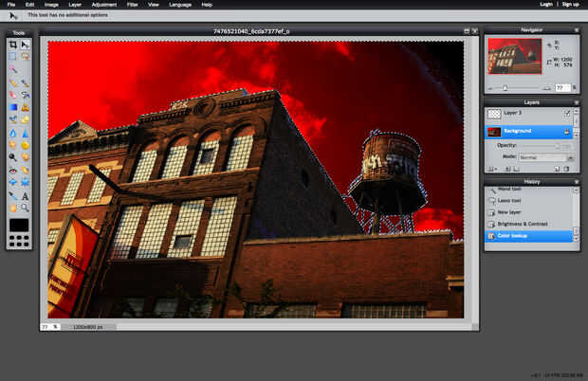Screen dimensions: 588x381
Task: Select the Spot Heal tool
Action: coord(25,171)
